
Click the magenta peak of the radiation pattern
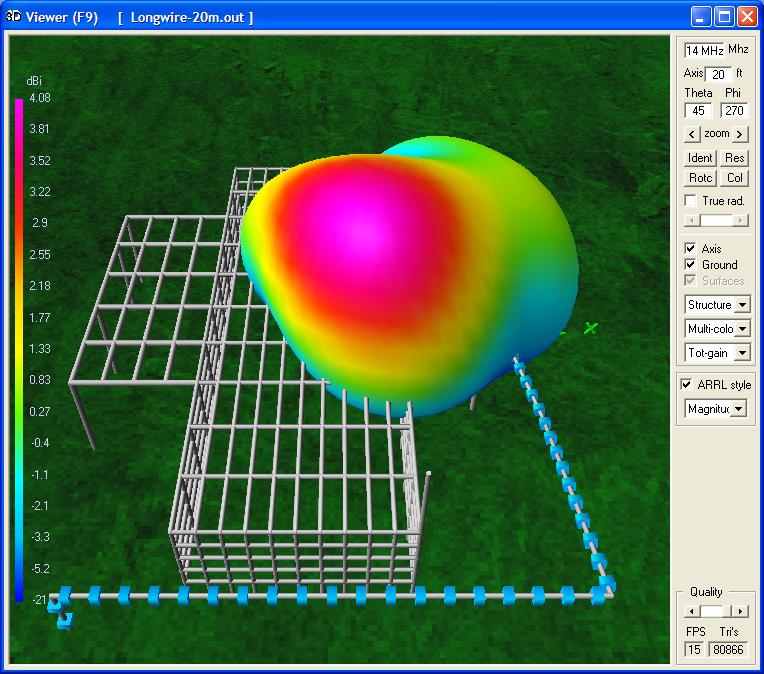point(361,233)
